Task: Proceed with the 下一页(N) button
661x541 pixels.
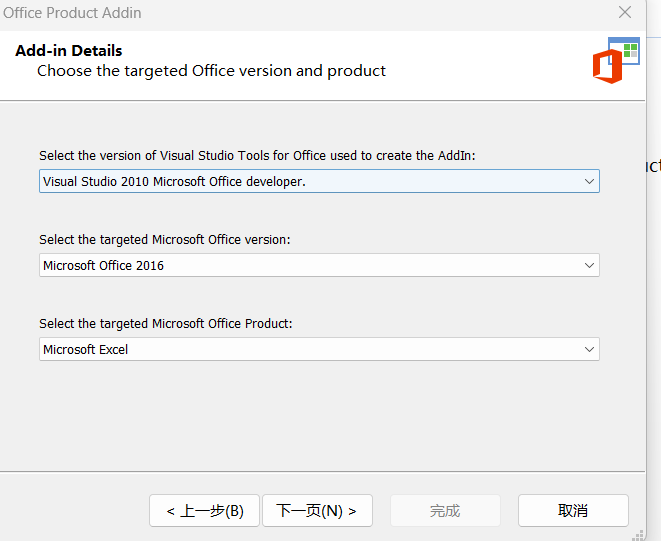Action: [x=316, y=510]
